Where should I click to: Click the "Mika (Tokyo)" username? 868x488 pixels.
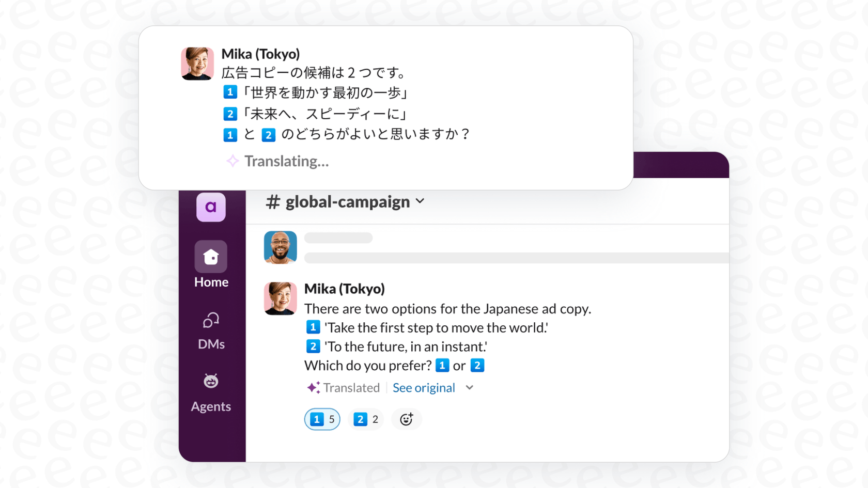point(345,289)
